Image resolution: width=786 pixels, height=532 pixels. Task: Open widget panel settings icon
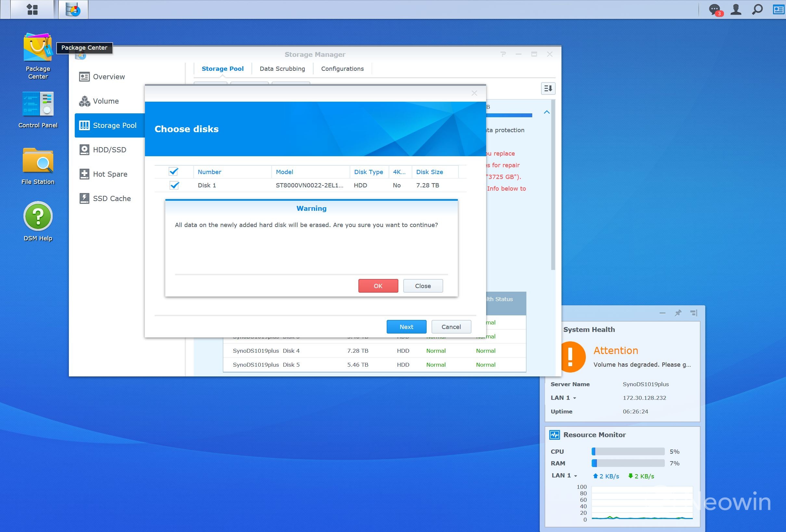click(x=694, y=313)
